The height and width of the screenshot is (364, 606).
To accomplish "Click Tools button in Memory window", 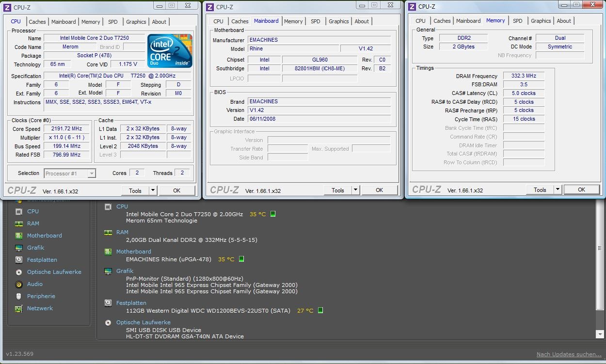I will tap(540, 190).
